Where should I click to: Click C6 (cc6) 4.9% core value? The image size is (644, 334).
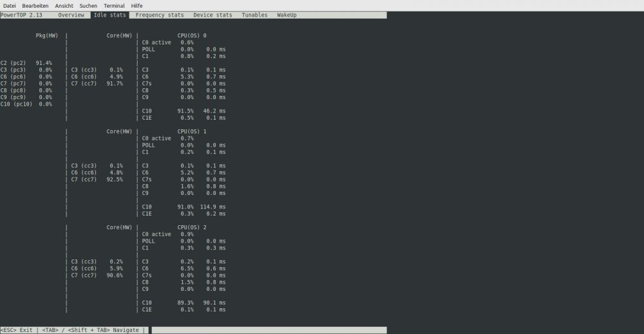(x=97, y=77)
